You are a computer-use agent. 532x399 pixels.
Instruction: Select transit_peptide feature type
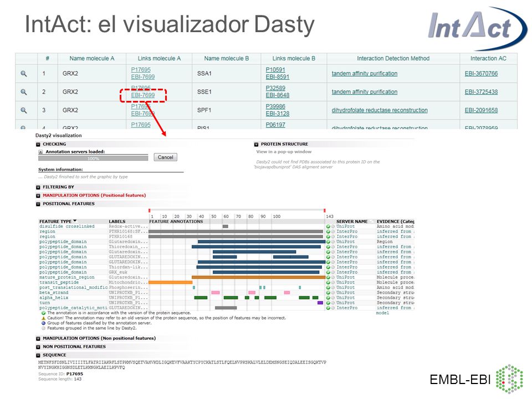click(59, 282)
